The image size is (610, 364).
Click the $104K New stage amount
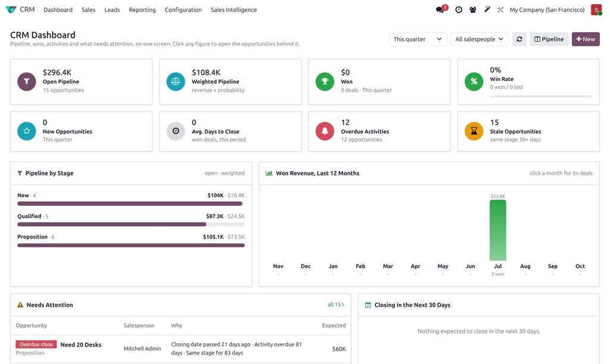click(x=216, y=195)
